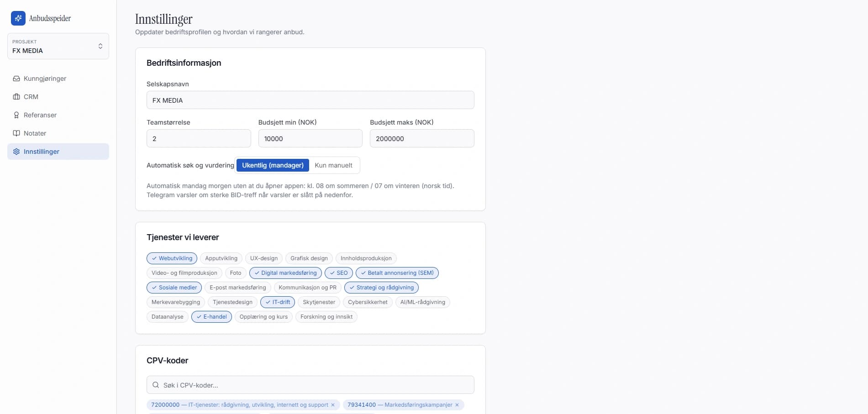The image size is (868, 414).
Task: Navigate to Referanser
Action: [x=58, y=115]
